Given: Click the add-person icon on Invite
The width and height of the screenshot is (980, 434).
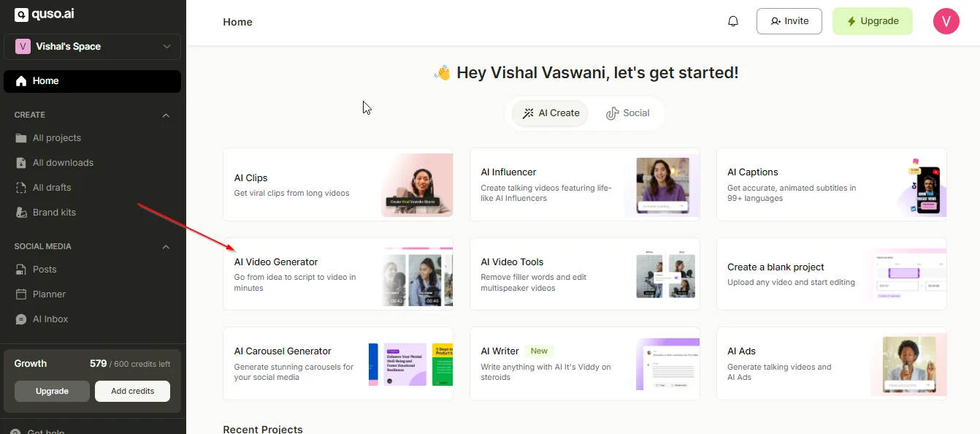Looking at the screenshot, I should click(775, 21).
